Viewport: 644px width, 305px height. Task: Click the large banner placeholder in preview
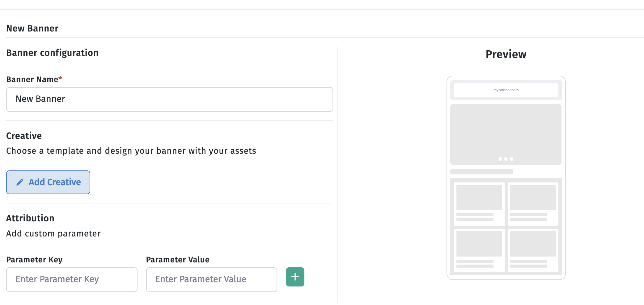point(506,134)
